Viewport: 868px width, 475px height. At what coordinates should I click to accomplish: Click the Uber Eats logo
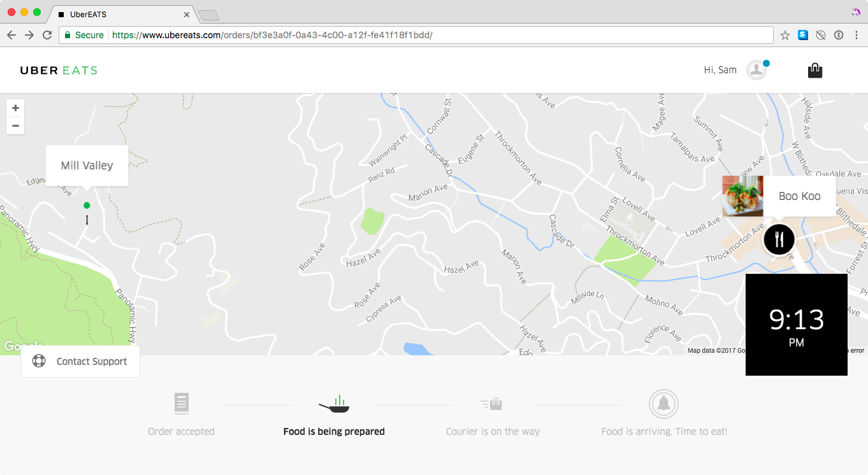pos(59,71)
